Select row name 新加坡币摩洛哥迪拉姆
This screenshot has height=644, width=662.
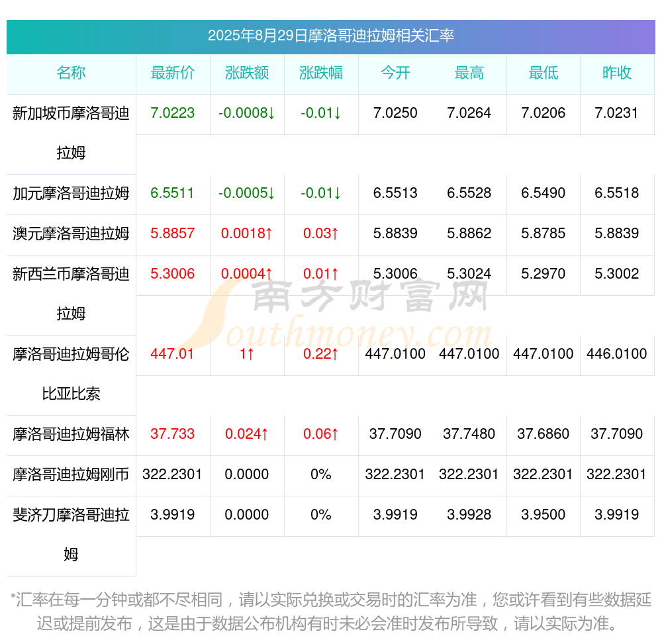click(71, 133)
